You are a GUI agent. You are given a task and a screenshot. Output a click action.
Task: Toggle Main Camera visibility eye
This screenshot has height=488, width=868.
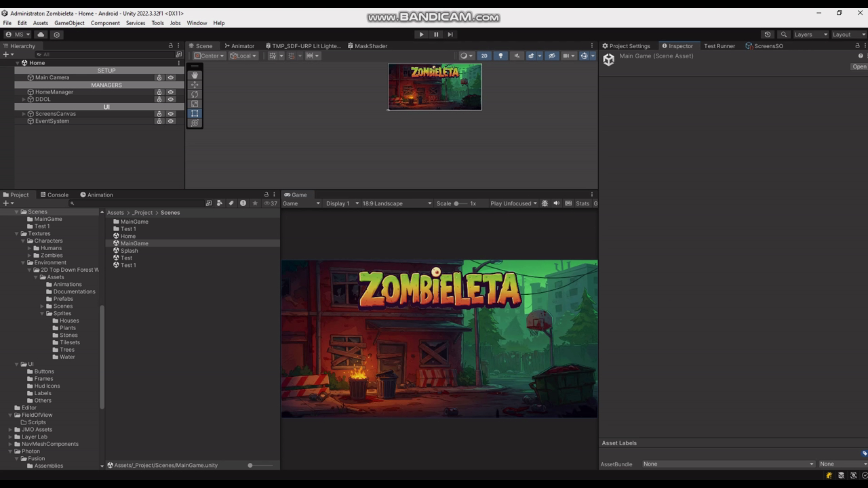[171, 77]
